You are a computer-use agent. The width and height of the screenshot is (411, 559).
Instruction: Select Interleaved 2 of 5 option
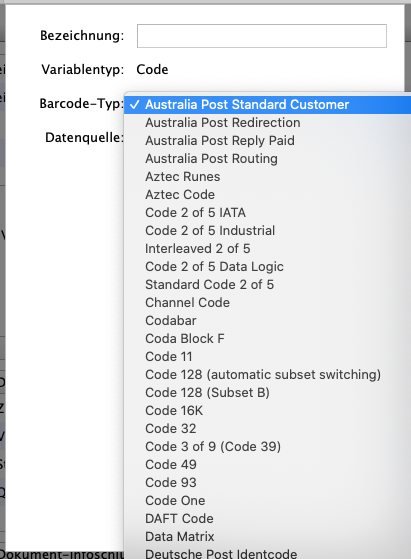(267, 248)
